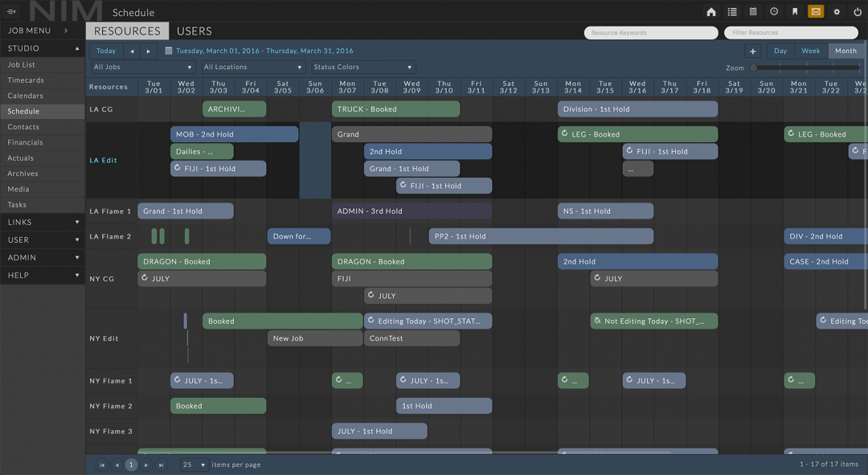Click the plus button to add an event
Screen dimensions: 868x475
752,50
